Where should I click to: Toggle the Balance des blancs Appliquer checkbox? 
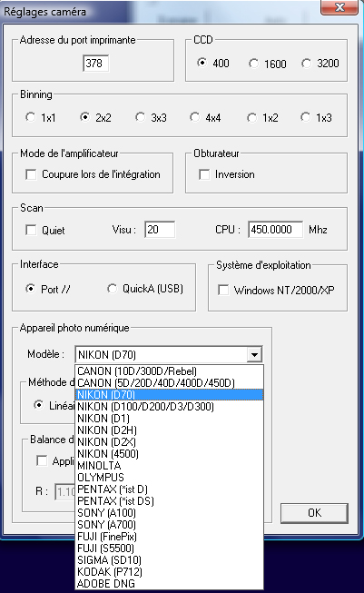42,460
